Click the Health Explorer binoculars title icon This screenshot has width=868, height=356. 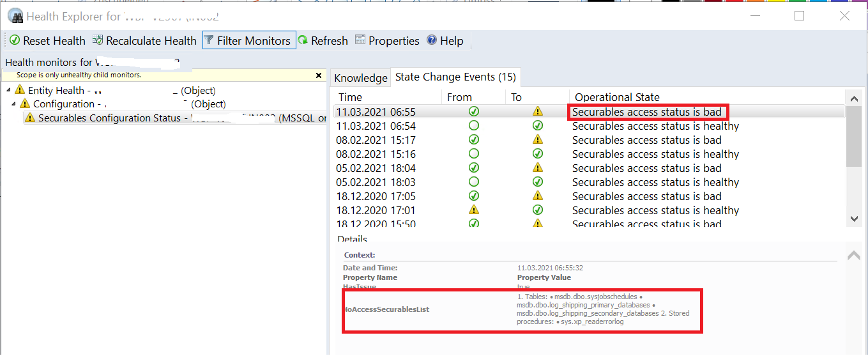tap(15, 17)
